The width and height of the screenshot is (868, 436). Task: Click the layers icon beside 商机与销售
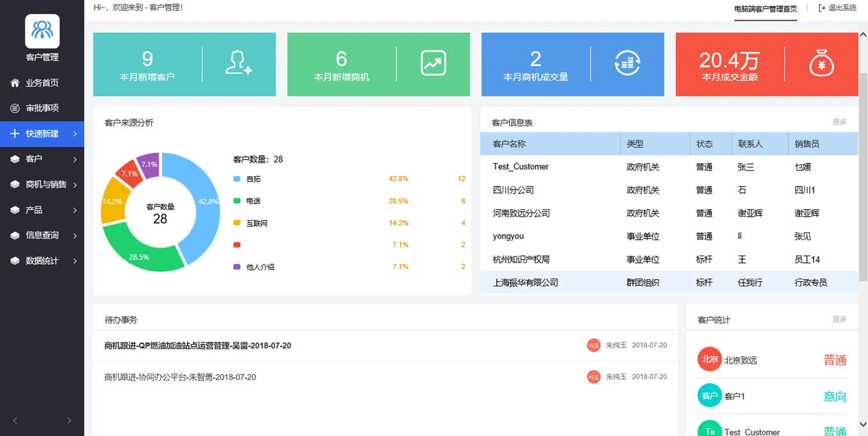pyautogui.click(x=15, y=184)
